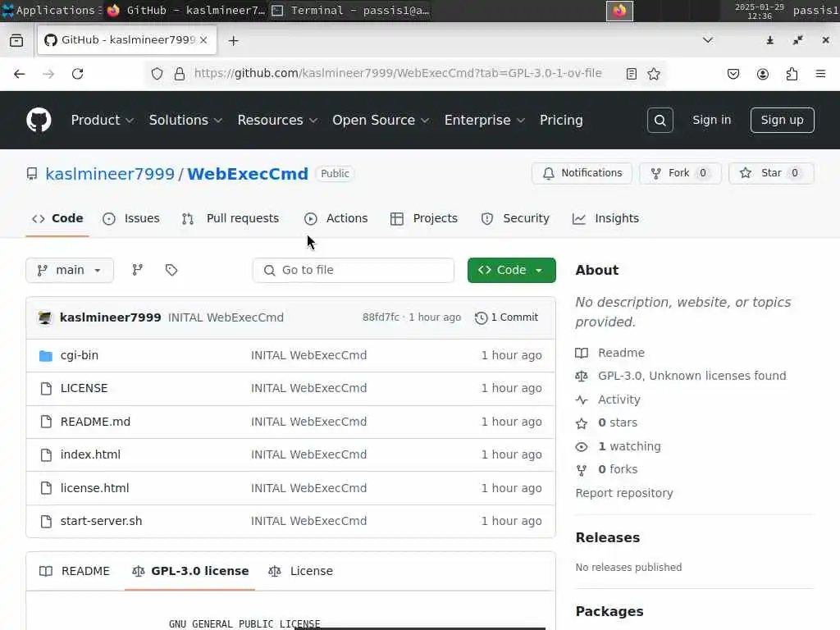Open commit hash 88fd7fc
840x630 pixels.
point(381,317)
